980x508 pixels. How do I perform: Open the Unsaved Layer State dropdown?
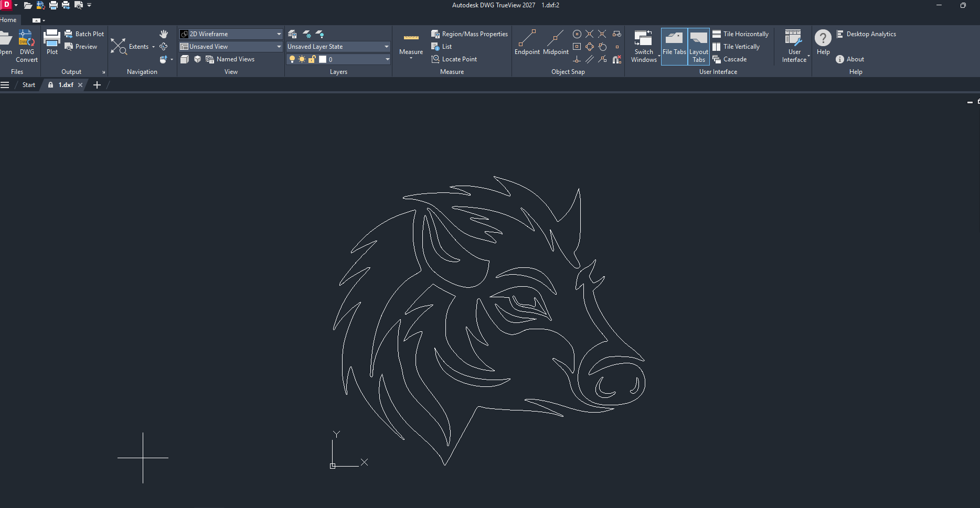tap(386, 47)
